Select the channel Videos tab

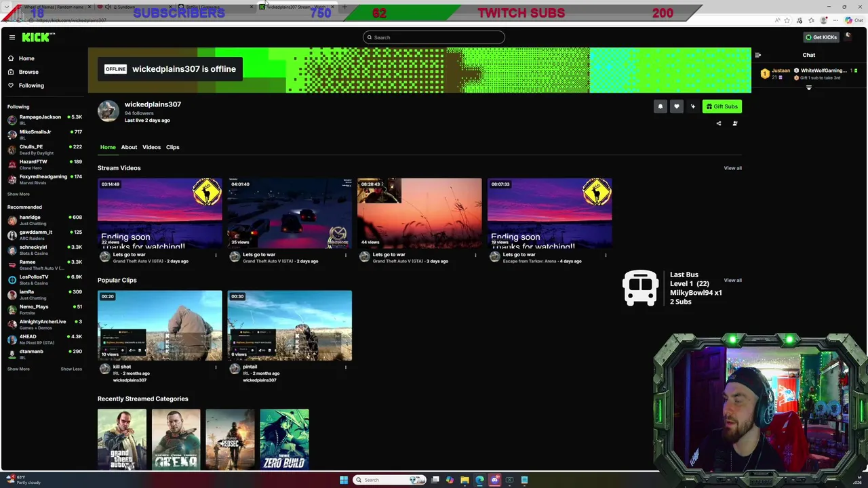(x=151, y=147)
